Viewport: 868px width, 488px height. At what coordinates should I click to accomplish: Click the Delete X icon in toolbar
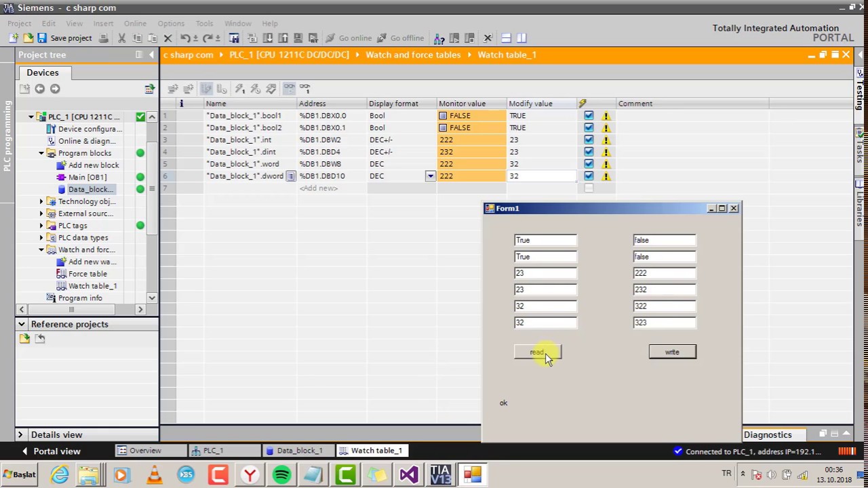(167, 38)
